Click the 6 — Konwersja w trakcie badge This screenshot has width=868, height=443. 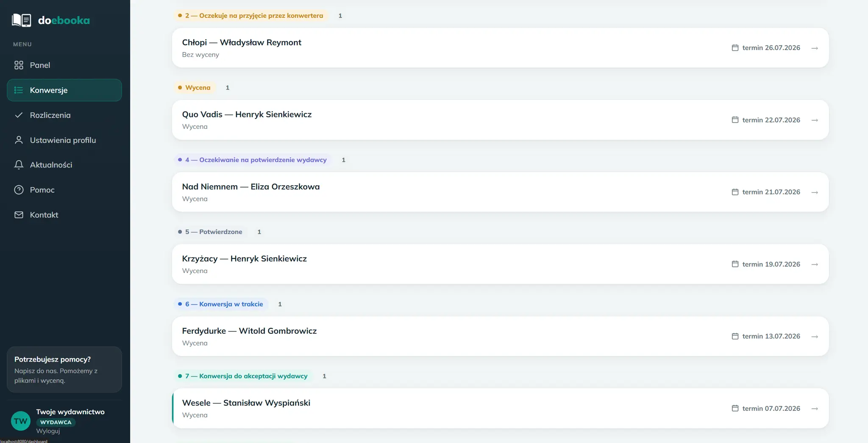coord(221,304)
